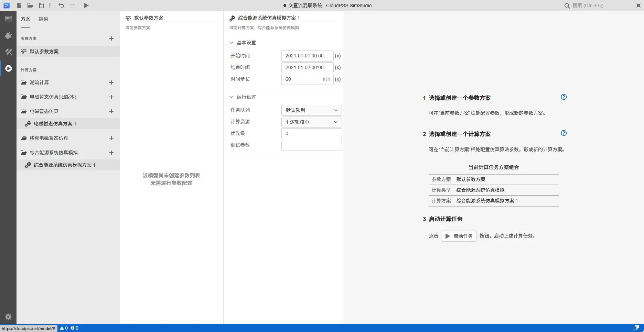
Task: Toggle expression mode for 结束时间
Action: pos(338,67)
